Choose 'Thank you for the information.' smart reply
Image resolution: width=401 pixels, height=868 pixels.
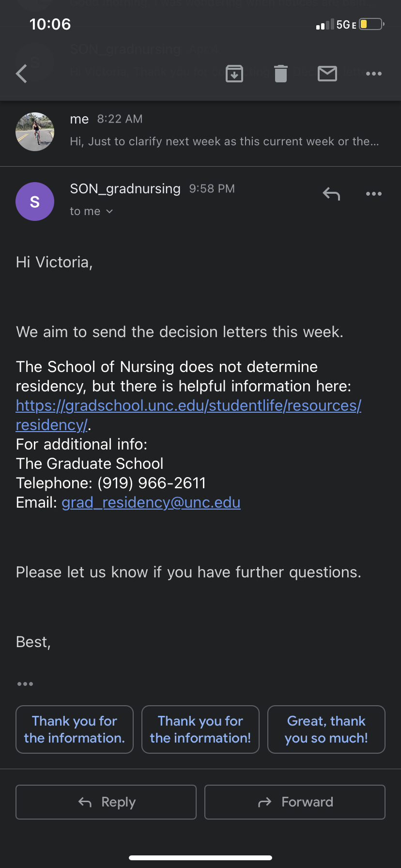click(x=75, y=729)
